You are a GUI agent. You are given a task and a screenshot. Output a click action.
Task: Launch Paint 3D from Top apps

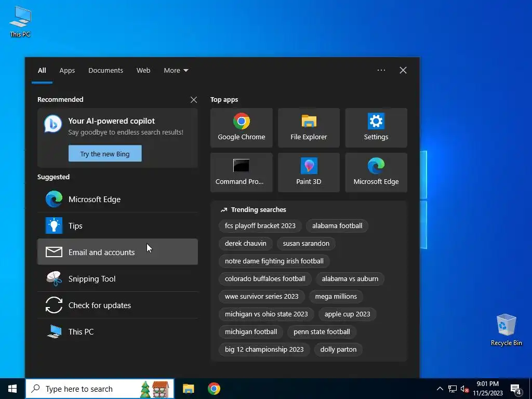click(309, 172)
